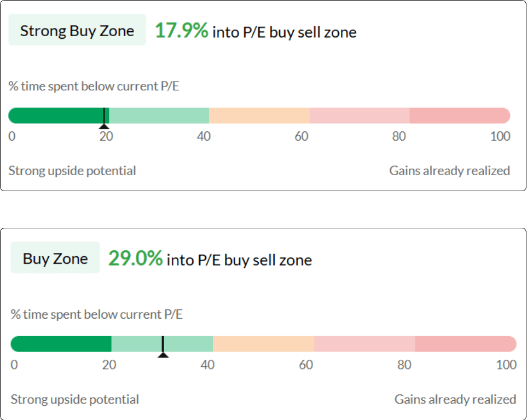Click "Gains already realized" under the 17.9% gauge

coord(449,171)
